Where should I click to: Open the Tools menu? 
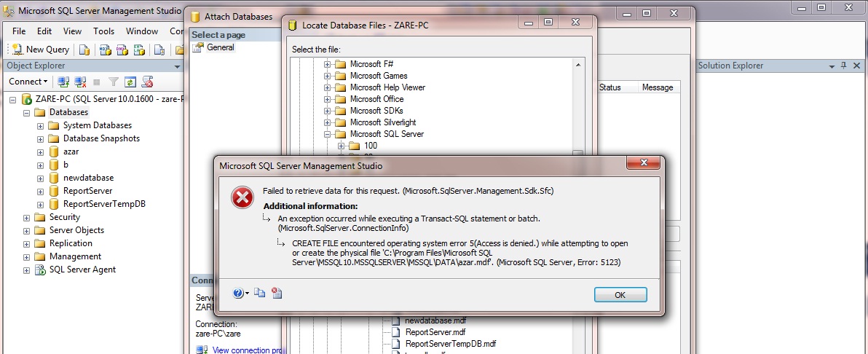(x=103, y=31)
